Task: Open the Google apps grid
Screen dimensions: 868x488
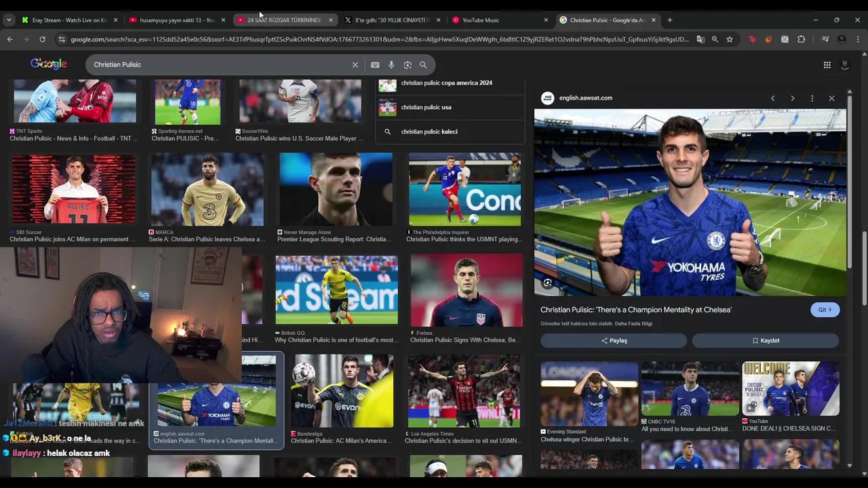Action: coord(827,65)
